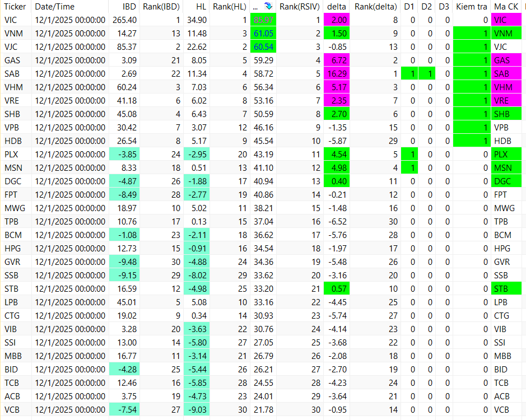Click the magenta delta value 6.72

coord(337,60)
